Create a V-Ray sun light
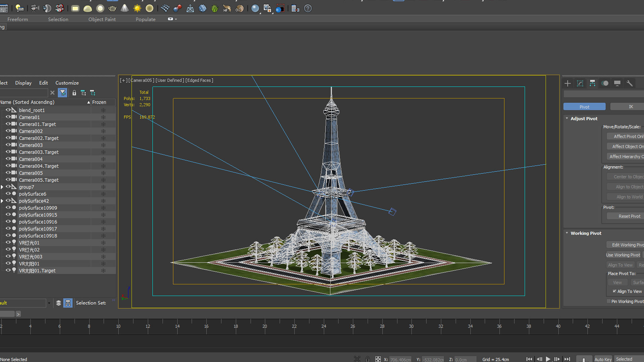 pos(137,8)
